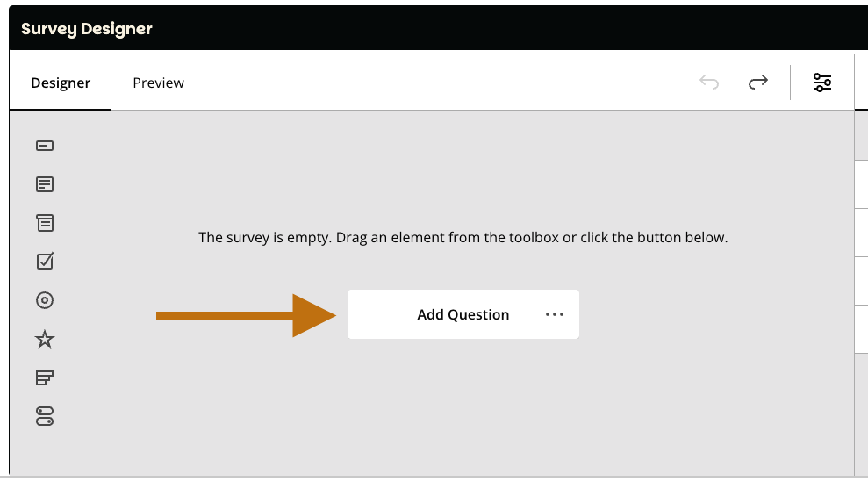868x496 pixels.
Task: Choose the dropdown list-box toolbox icon
Action: point(45,223)
